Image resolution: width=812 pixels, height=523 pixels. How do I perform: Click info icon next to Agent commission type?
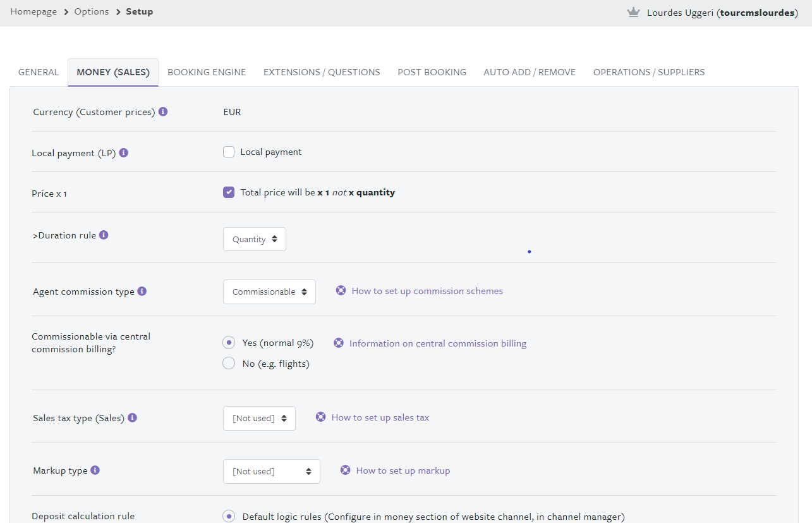(x=142, y=292)
